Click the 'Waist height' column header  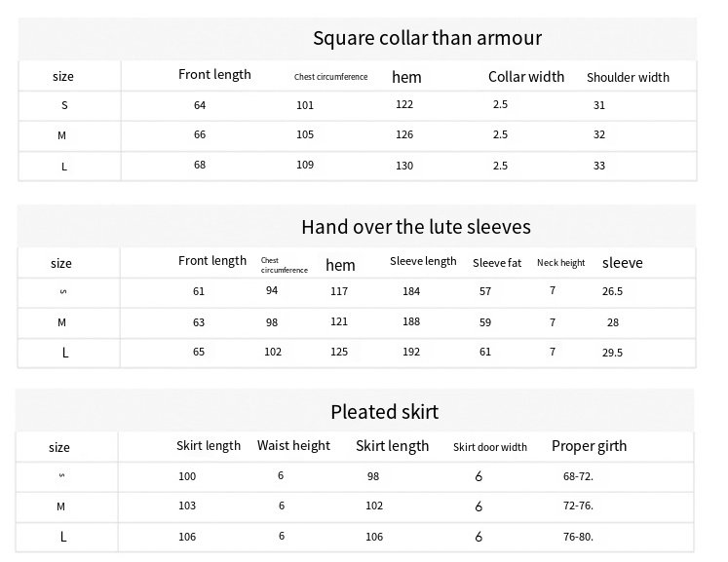click(293, 446)
